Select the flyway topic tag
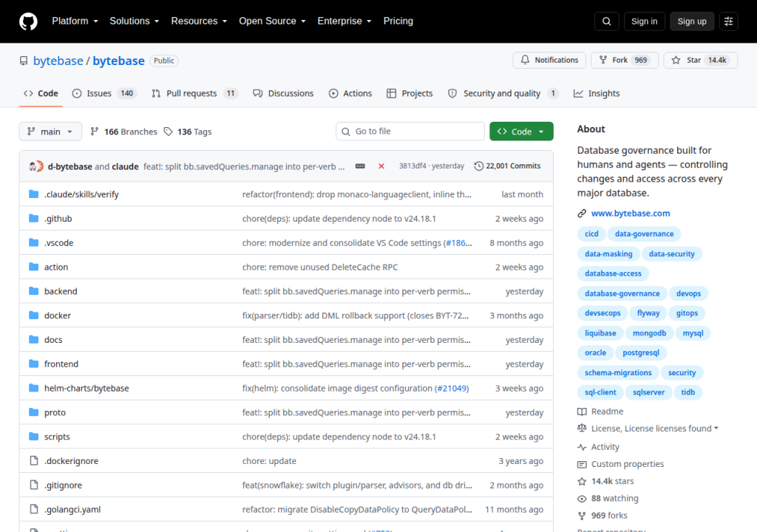The image size is (757, 532). point(648,313)
